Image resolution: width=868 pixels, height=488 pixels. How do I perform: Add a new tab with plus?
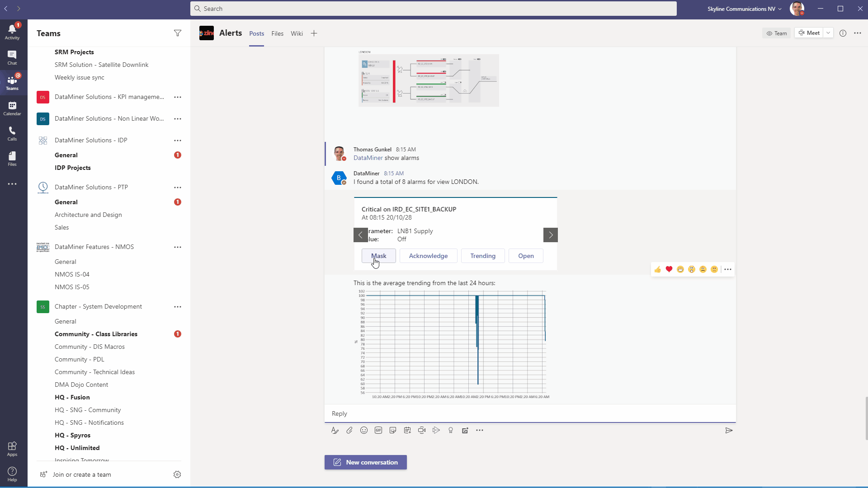click(314, 33)
